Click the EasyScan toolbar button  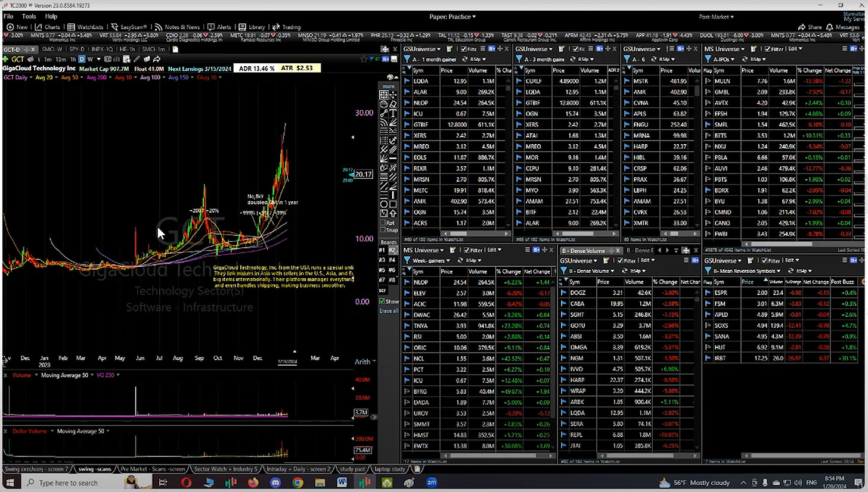point(130,27)
